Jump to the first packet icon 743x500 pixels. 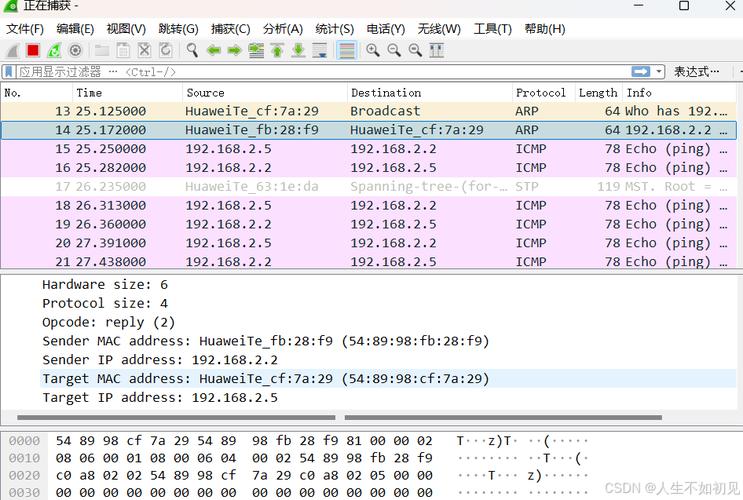coord(277,50)
